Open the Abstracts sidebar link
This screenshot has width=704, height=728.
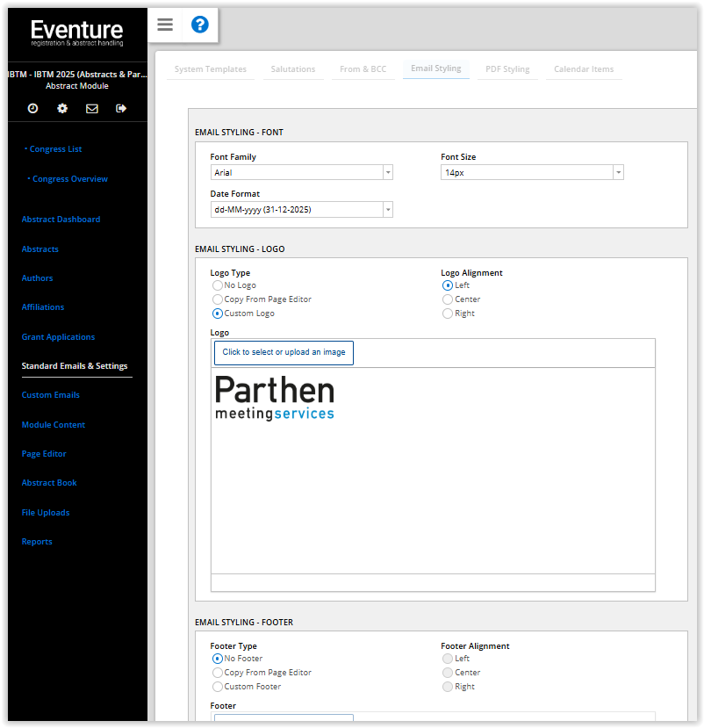click(x=40, y=249)
